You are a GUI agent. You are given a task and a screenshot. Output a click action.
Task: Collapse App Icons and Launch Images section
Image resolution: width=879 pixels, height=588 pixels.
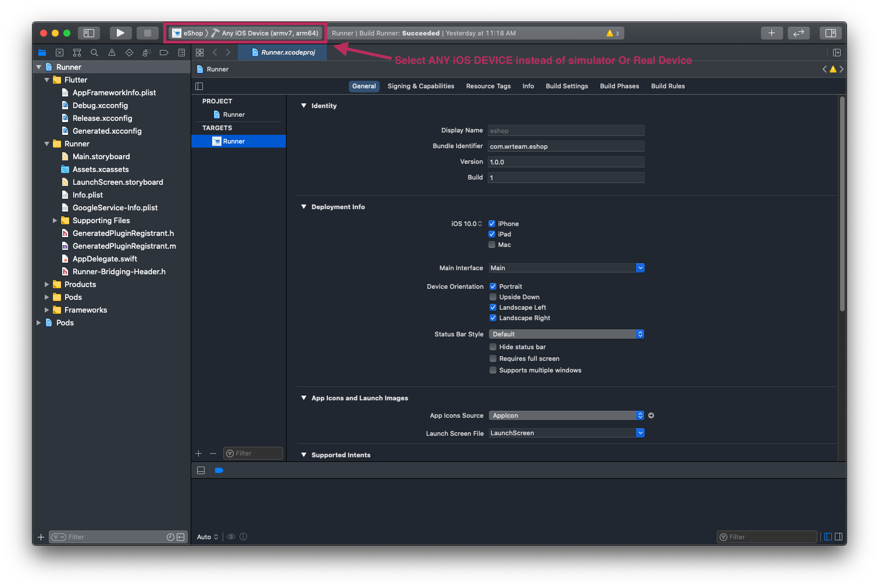point(303,398)
